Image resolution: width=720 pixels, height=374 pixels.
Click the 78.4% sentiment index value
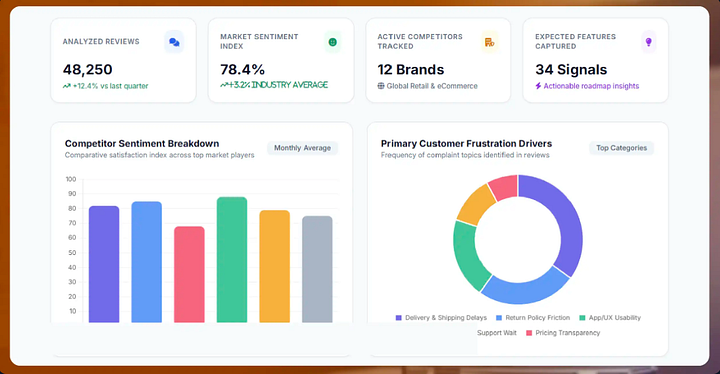point(242,69)
